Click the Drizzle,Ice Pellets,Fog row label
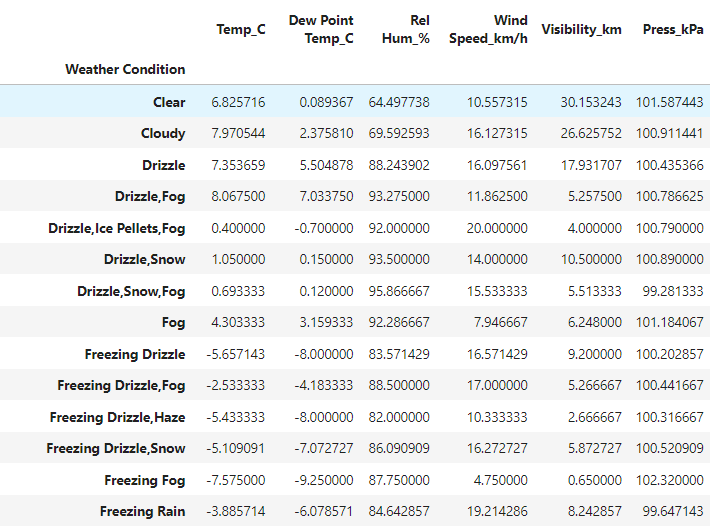The height and width of the screenshot is (527, 715). [x=117, y=228]
